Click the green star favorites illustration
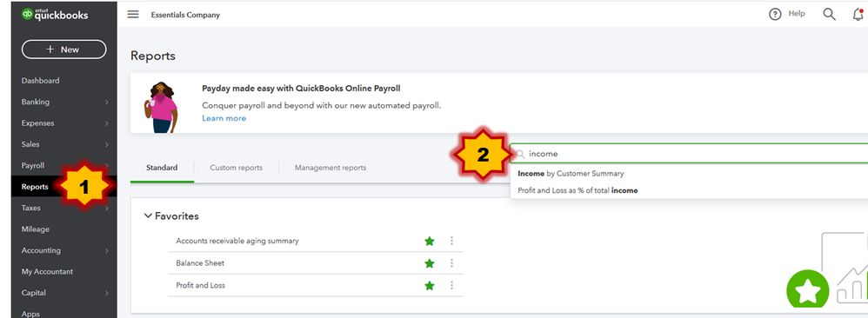The image size is (868, 318). pos(808,288)
